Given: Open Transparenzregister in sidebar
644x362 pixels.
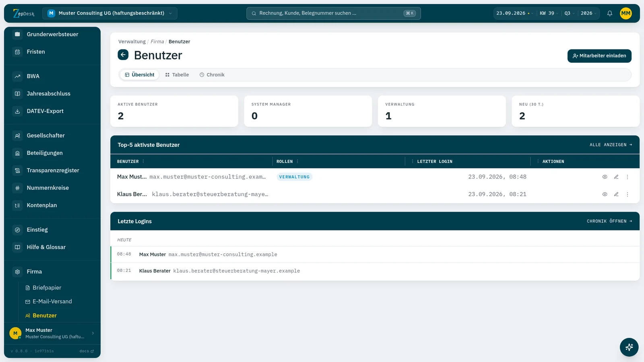Looking at the screenshot, I should click(x=52, y=171).
